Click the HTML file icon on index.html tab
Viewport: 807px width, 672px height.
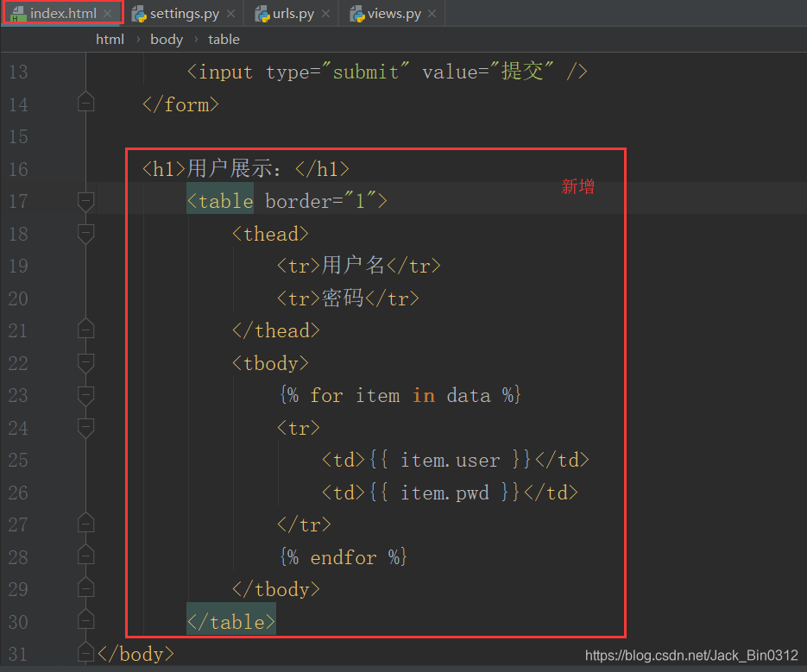click(17, 13)
